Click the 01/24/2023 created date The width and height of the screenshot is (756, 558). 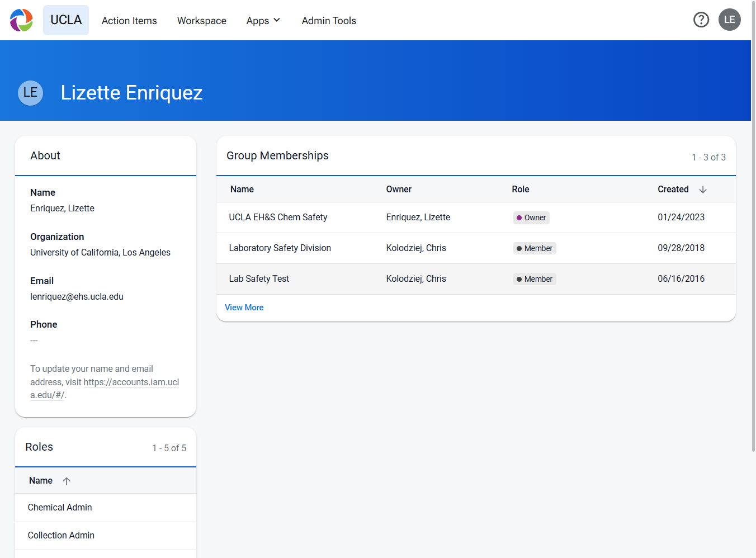click(681, 217)
